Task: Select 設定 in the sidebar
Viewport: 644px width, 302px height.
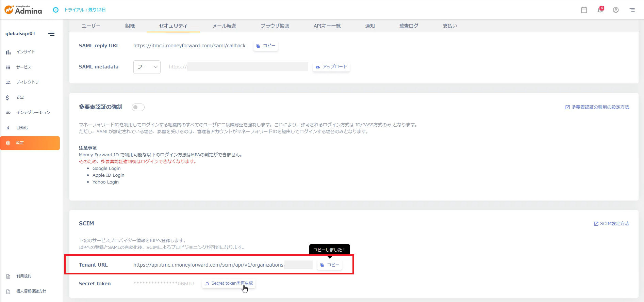Action: click(x=30, y=143)
